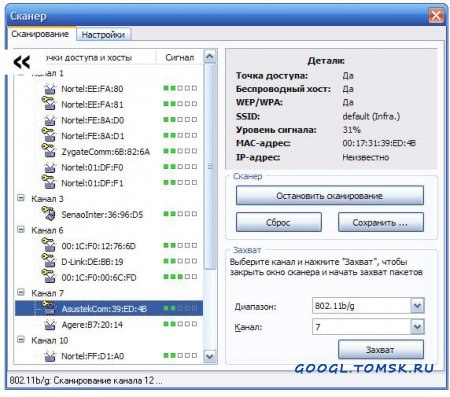Click the MAC address value 00:17:31:39:ED:4B
This screenshot has width=450, height=397.
[379, 143]
